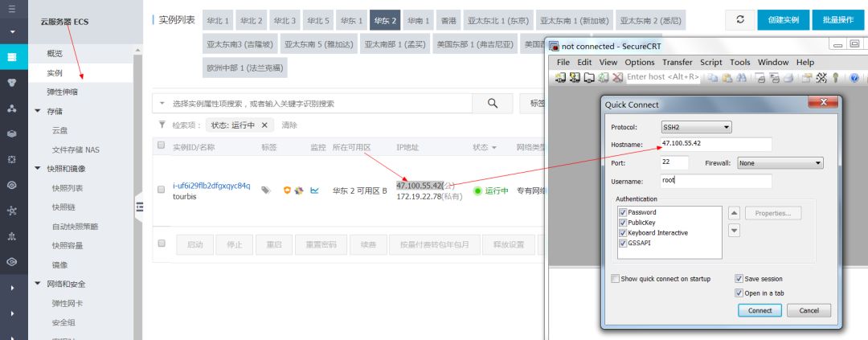
Task: Click SecureCRT Find binoculars icon
Action: tap(741, 77)
